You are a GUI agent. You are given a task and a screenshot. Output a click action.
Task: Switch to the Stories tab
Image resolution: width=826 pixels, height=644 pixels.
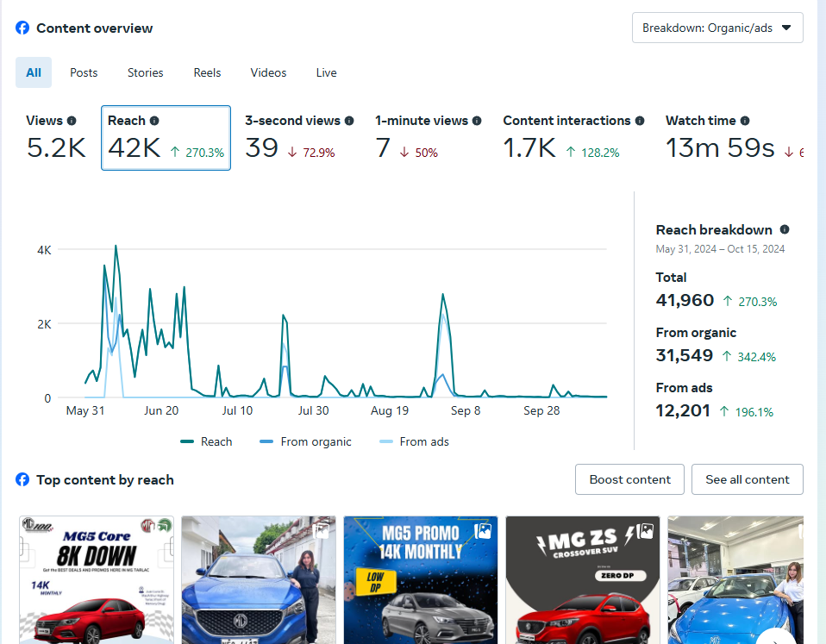(x=146, y=72)
